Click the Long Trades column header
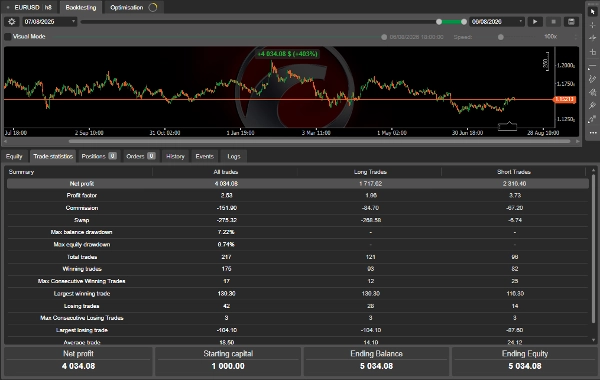Screen dimensions: 600x380 [370, 172]
